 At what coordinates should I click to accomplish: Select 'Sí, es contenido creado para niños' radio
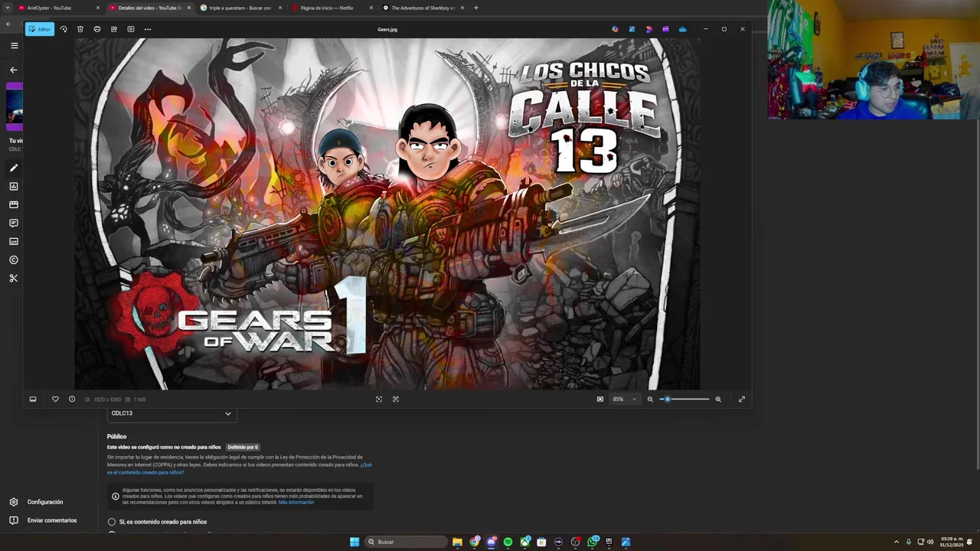[112, 522]
